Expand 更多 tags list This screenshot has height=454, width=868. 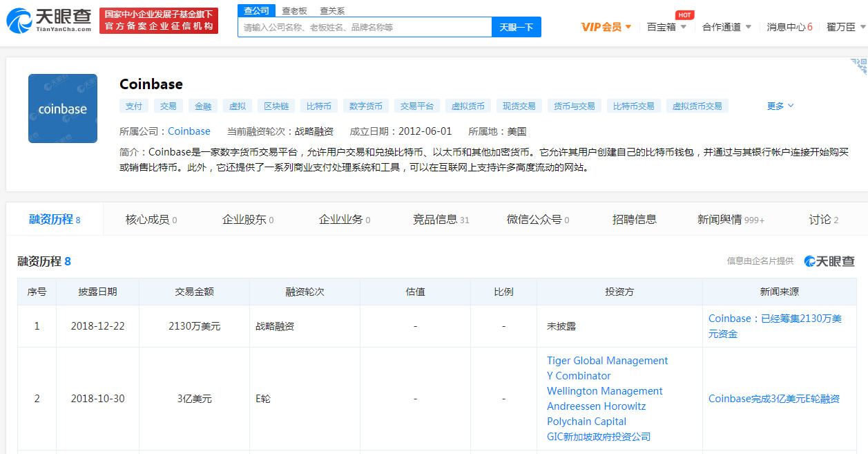pos(780,106)
